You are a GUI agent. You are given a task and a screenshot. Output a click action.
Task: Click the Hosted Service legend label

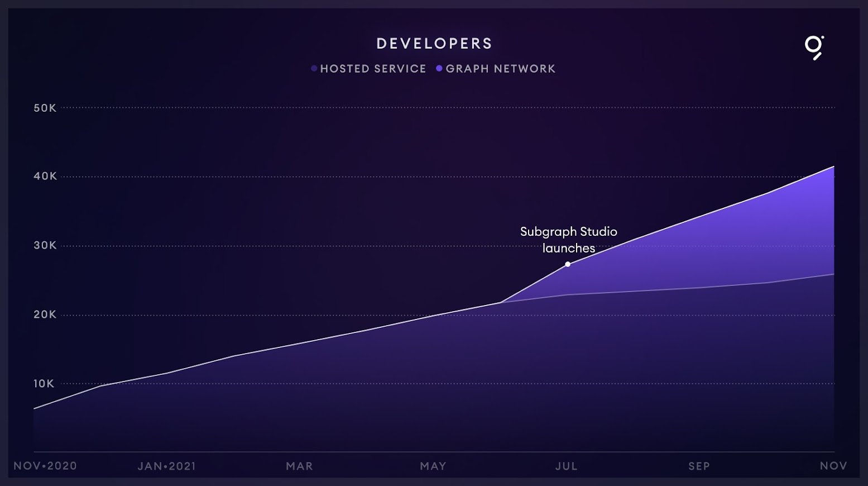click(x=373, y=69)
